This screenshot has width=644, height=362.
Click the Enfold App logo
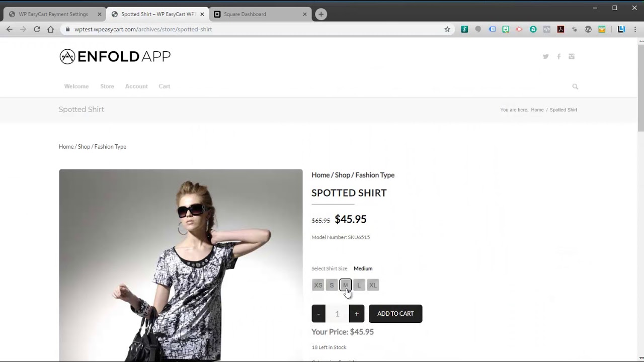coord(115,56)
